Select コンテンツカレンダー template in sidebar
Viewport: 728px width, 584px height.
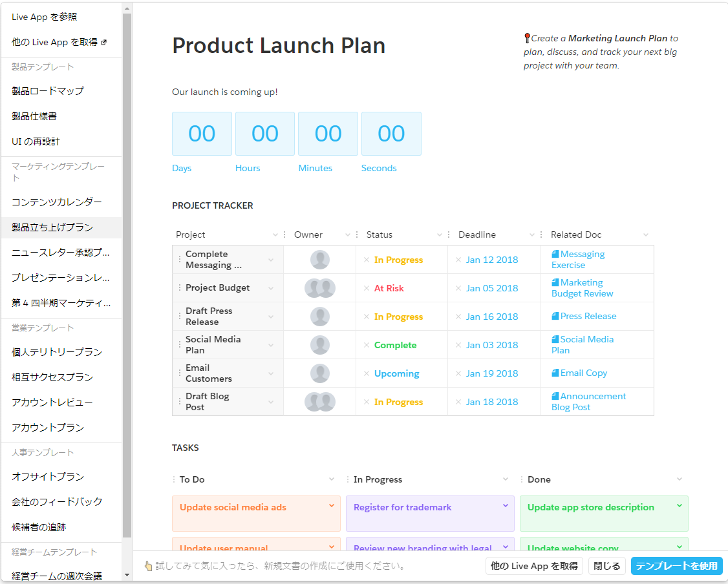point(57,202)
